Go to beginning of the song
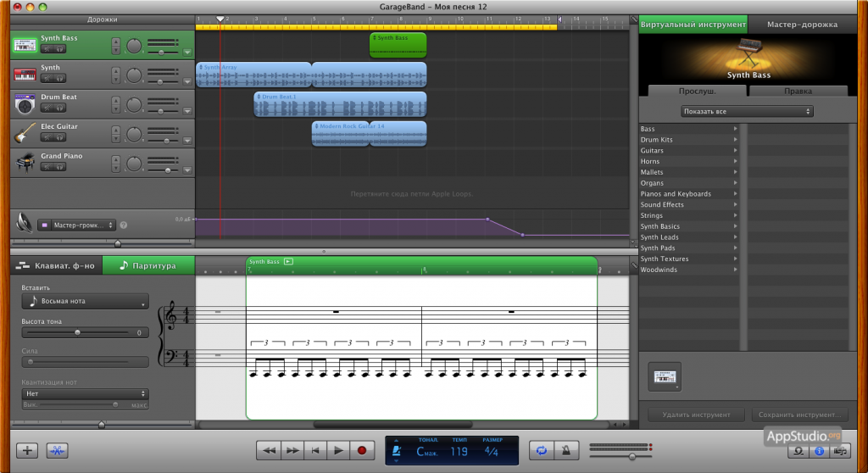The height and width of the screenshot is (473, 868). pos(315,451)
